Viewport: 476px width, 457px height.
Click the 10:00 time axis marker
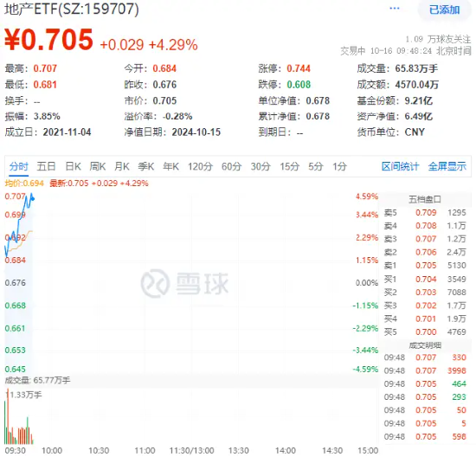tap(52, 450)
